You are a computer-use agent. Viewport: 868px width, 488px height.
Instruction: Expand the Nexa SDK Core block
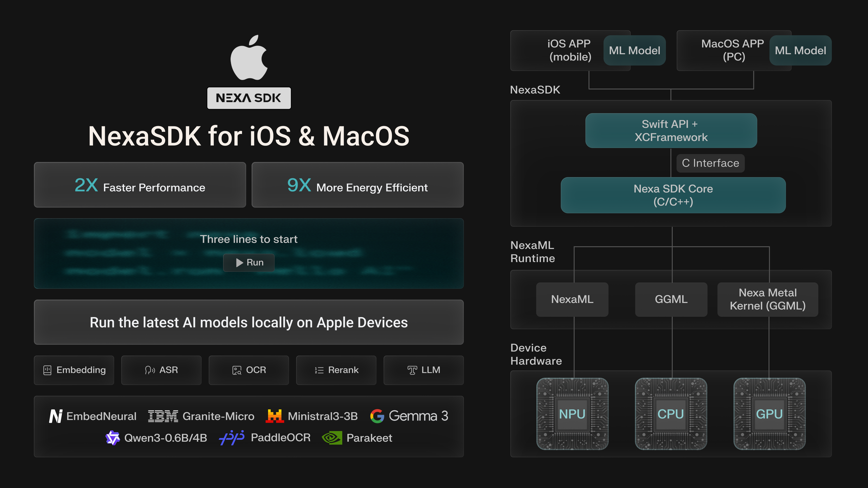673,195
